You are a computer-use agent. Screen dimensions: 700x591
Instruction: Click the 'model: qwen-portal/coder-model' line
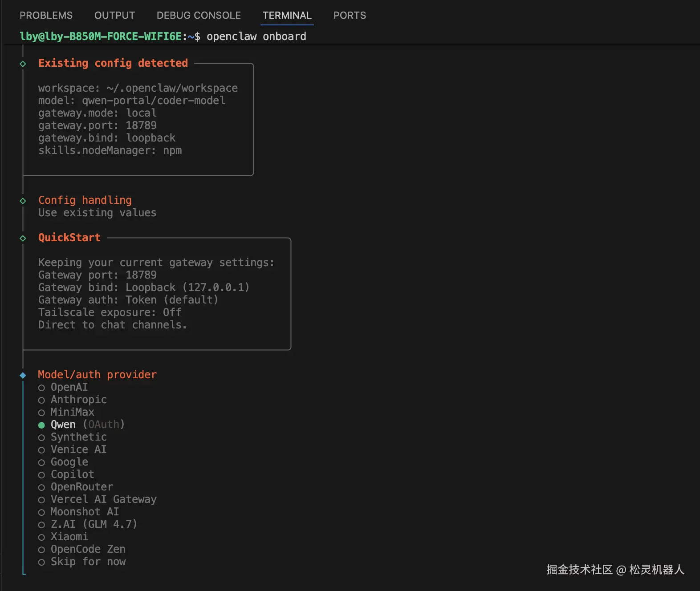pos(132,101)
